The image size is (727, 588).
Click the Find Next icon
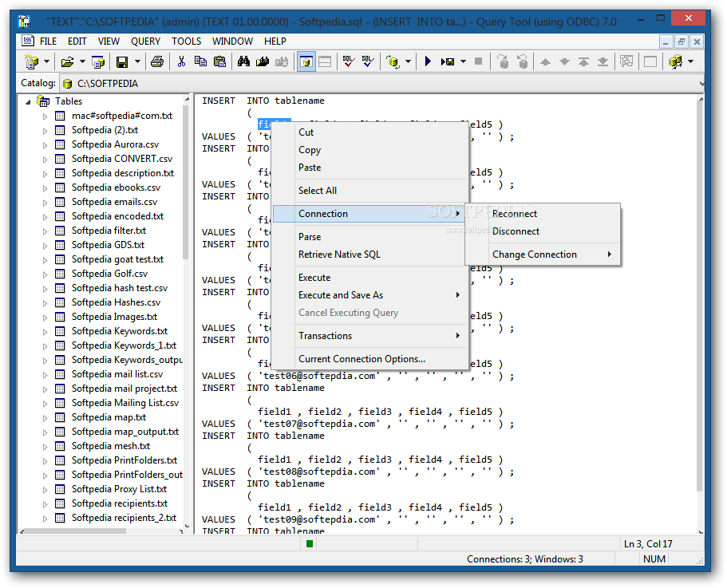pyautogui.click(x=263, y=61)
